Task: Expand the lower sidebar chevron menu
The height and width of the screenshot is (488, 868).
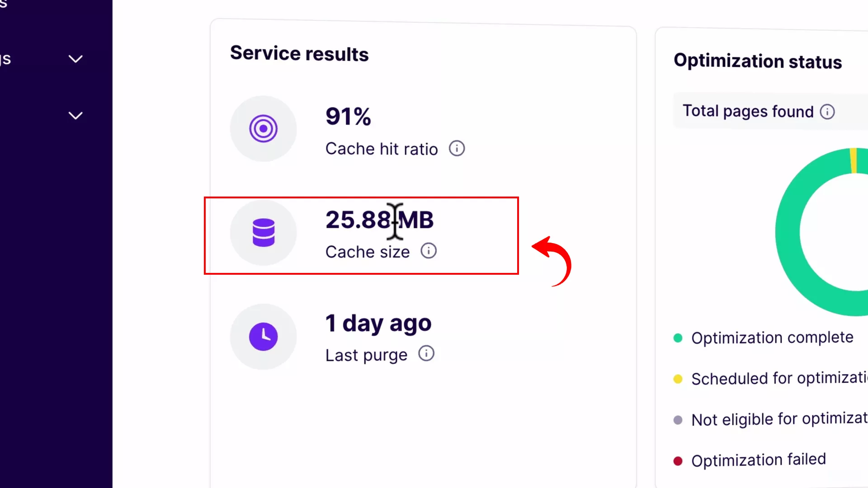Action: coord(75,116)
